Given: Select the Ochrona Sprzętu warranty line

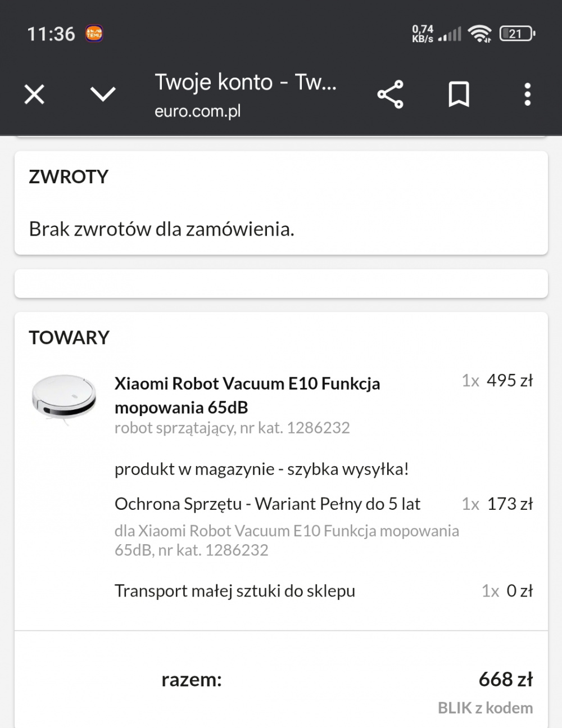Looking at the screenshot, I should (268, 504).
